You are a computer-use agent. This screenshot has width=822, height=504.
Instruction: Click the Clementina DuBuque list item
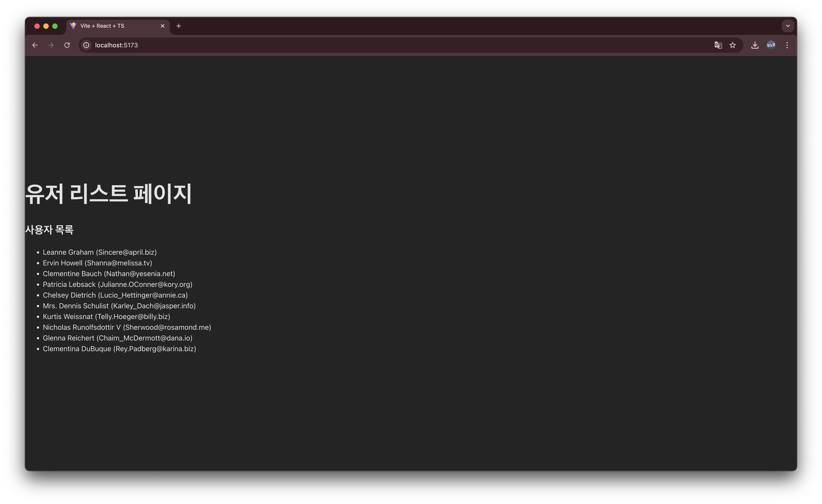[x=120, y=349]
